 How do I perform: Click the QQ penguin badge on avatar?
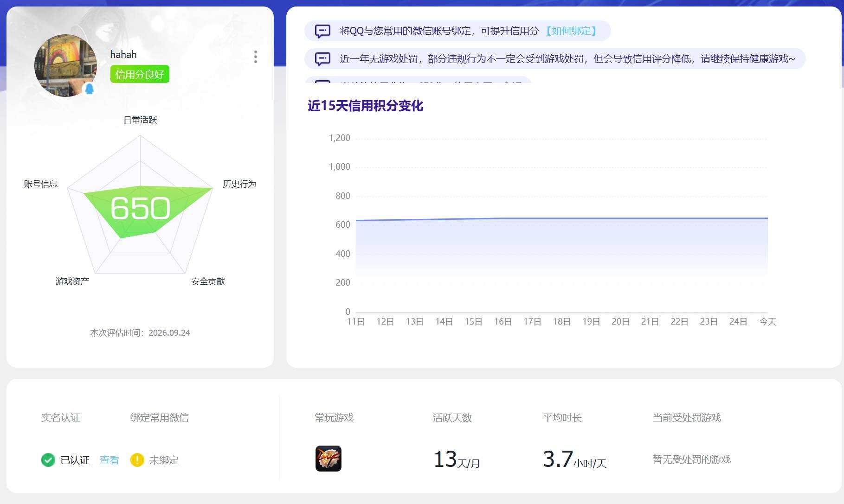pyautogui.click(x=90, y=88)
